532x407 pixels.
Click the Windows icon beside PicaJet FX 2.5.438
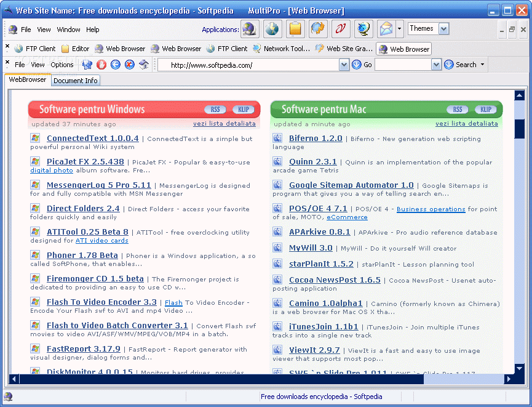point(35,161)
